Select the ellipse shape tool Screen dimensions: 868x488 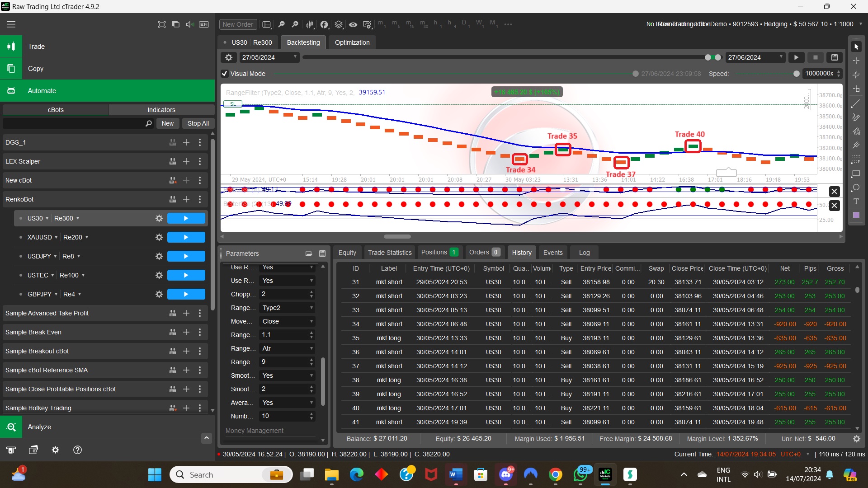click(856, 188)
